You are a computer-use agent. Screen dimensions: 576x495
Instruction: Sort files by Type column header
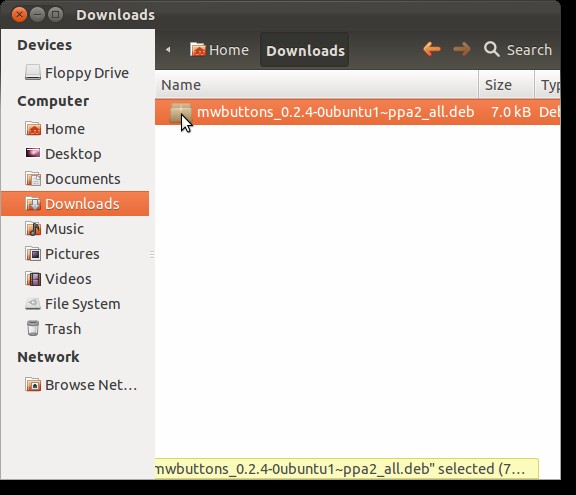pos(548,85)
